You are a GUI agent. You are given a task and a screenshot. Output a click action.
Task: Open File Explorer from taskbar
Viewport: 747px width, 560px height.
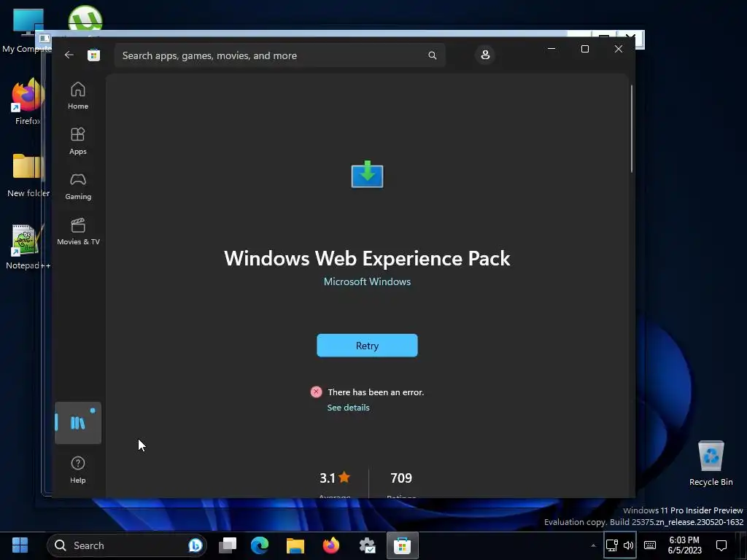(295, 545)
